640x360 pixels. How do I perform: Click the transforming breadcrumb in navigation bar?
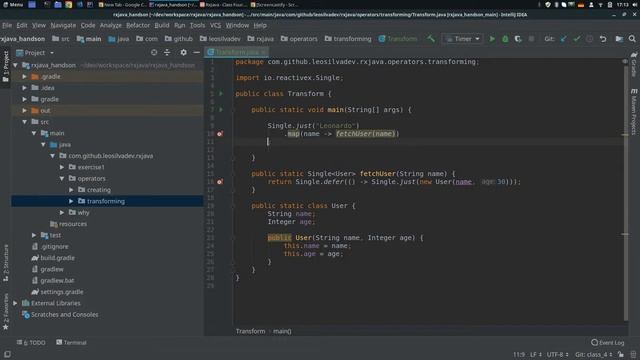coord(348,39)
